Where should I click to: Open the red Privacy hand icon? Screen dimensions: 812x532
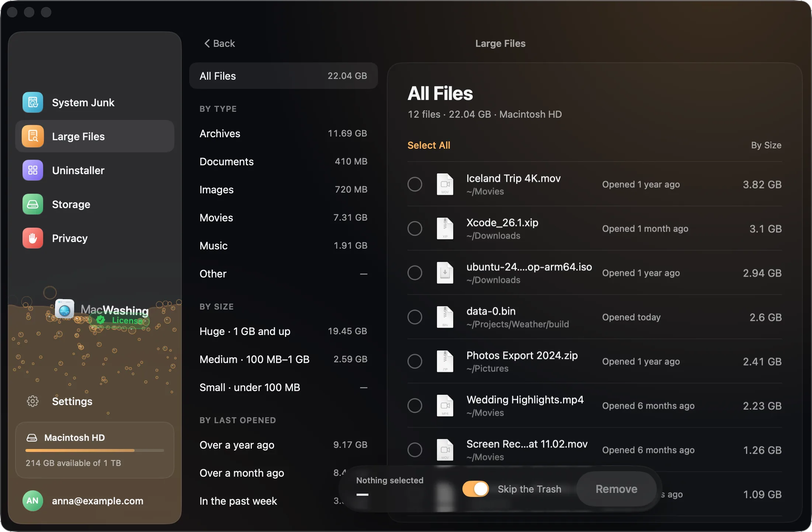click(33, 238)
